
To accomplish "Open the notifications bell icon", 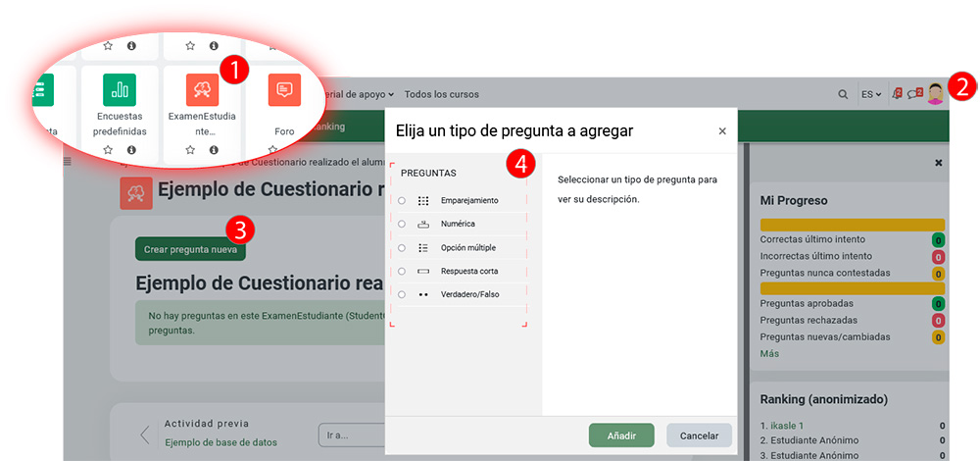I will [898, 94].
